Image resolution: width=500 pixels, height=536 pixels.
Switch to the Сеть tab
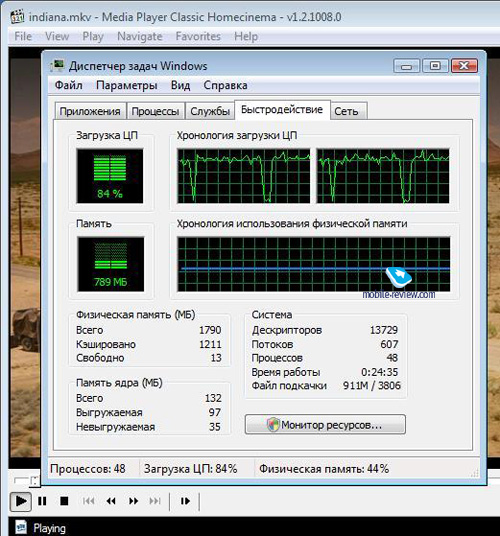click(349, 111)
